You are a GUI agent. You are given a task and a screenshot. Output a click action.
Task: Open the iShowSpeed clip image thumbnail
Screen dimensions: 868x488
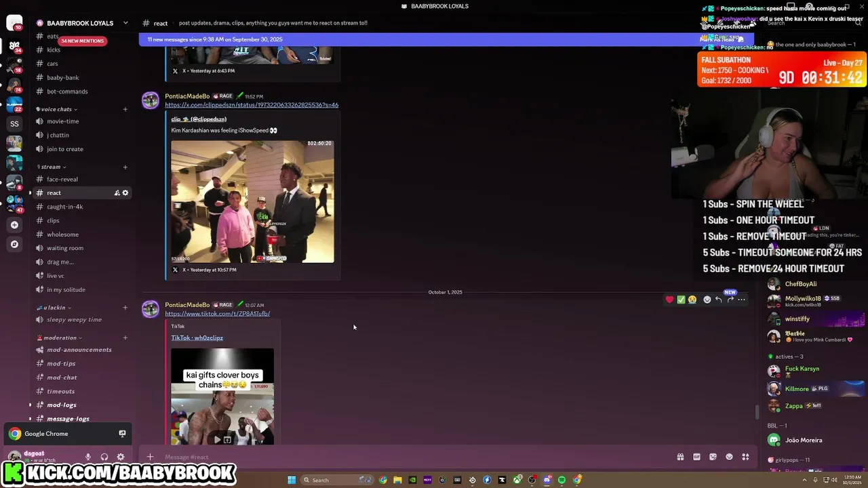click(252, 201)
